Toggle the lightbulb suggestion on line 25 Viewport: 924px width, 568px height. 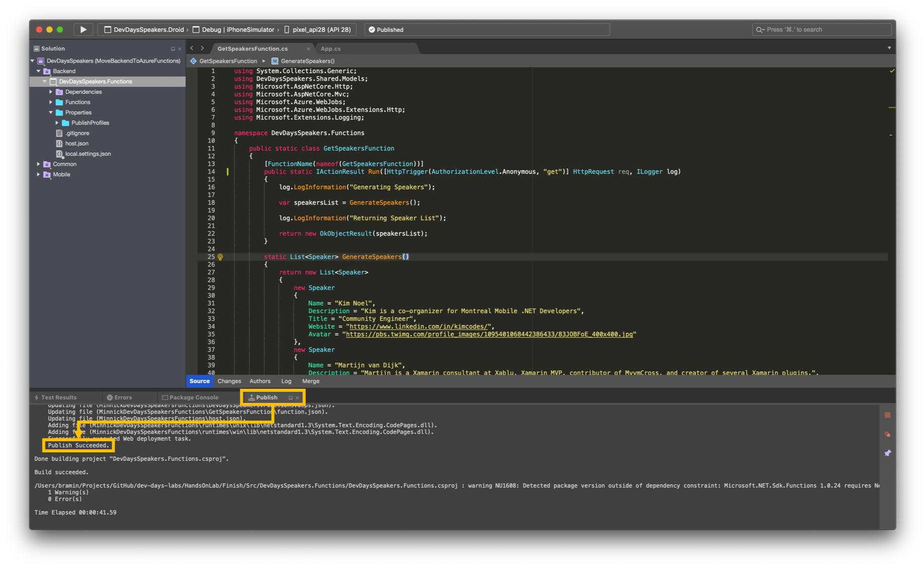pos(220,257)
